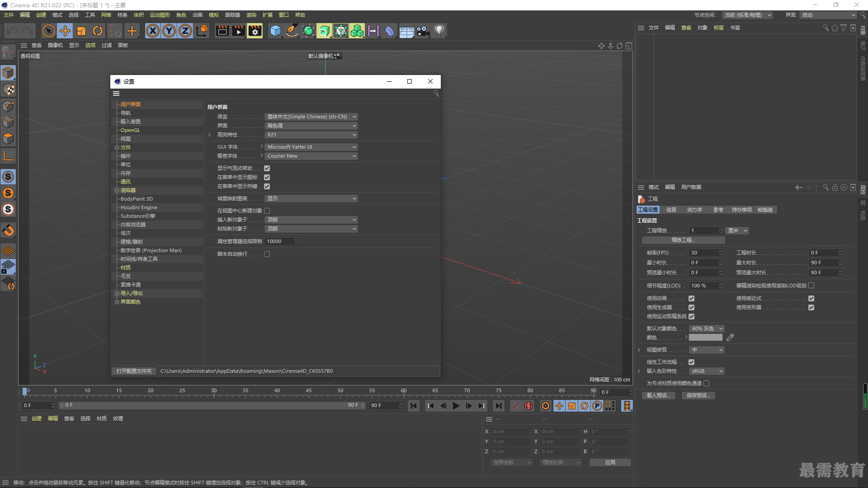Click the Render View clapperboard icon
868x488 pixels.
(x=222, y=31)
